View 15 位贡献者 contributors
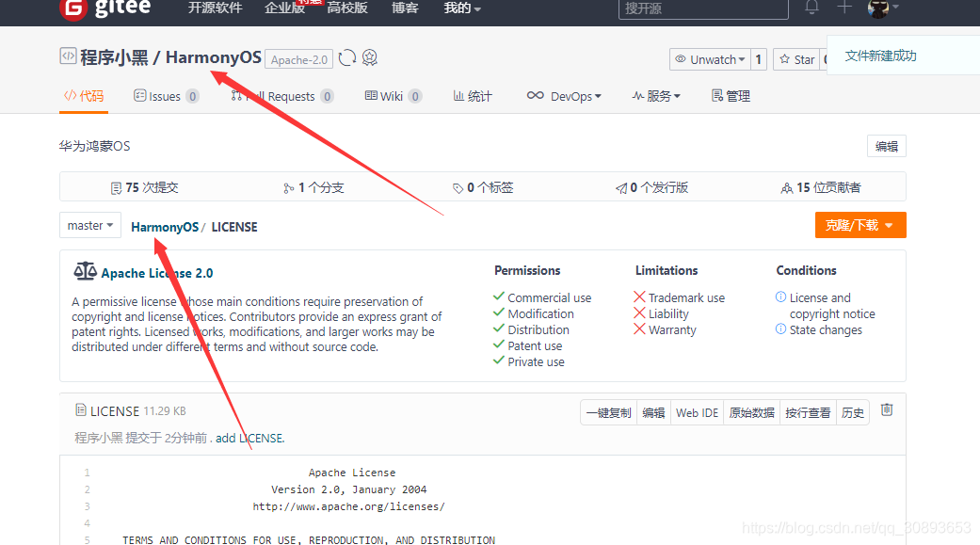980x545 pixels. click(x=821, y=187)
